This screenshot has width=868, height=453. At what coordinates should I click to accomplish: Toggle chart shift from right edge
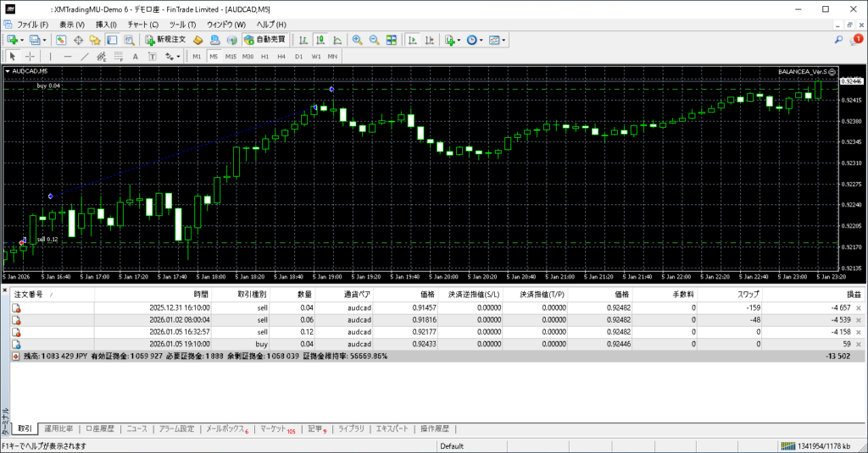click(429, 40)
